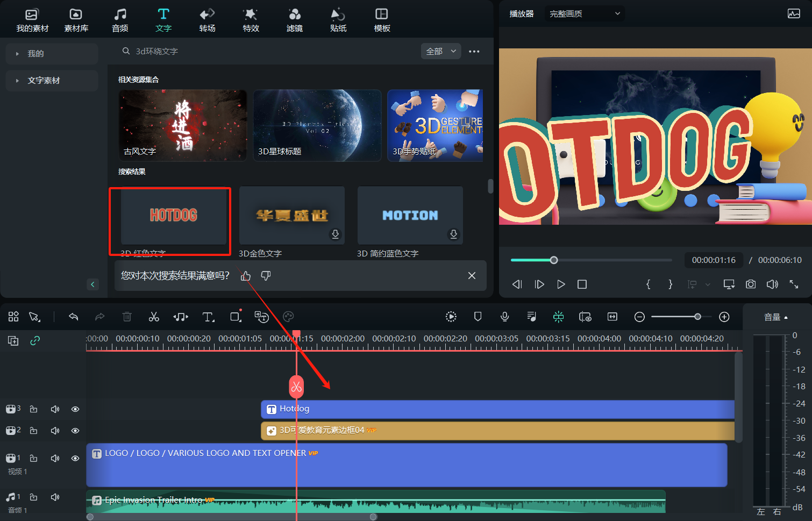Click the marker icon above the timeline
This screenshot has width=812, height=521.
(478, 317)
